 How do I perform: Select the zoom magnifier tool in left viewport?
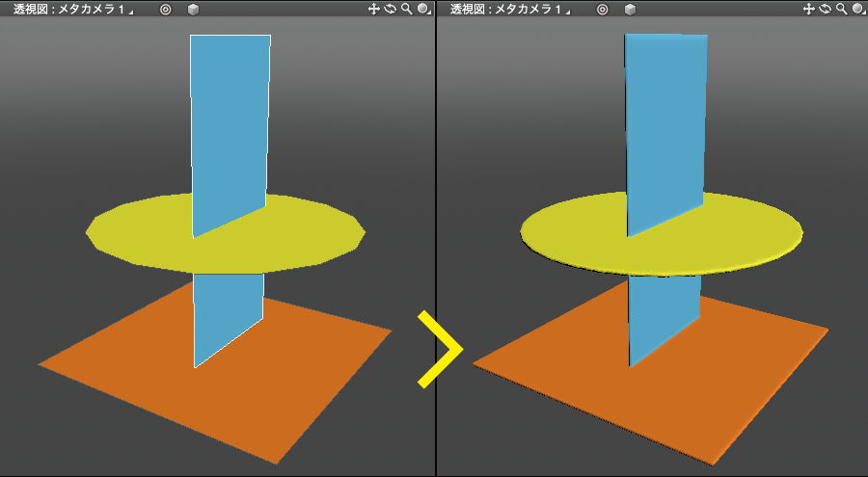407,9
